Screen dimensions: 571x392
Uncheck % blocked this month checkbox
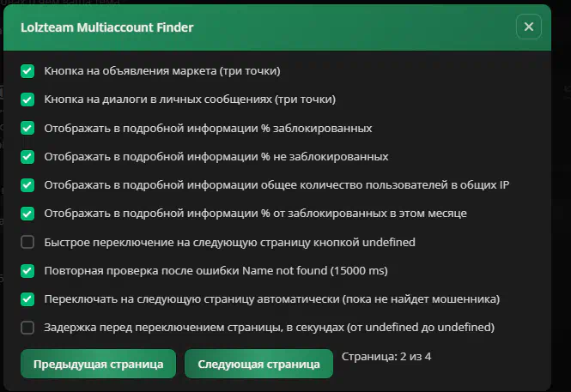click(27, 214)
